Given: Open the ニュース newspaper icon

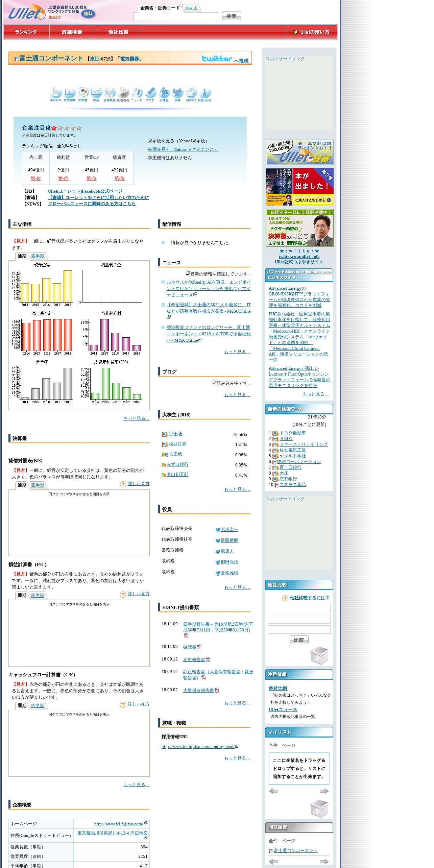Looking at the screenshot, I should point(137,94).
